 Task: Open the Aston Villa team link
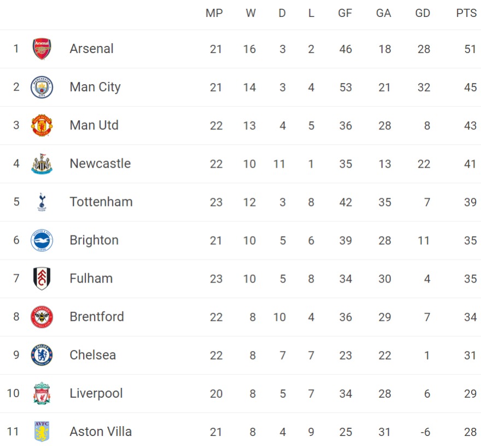101,432
